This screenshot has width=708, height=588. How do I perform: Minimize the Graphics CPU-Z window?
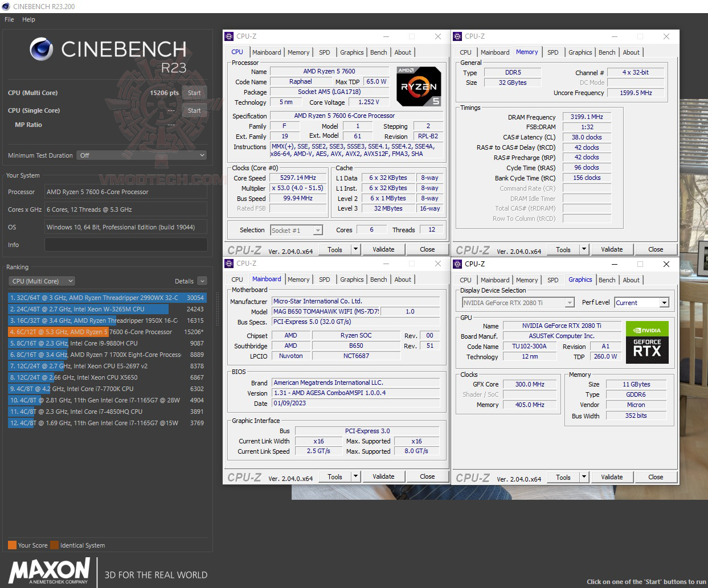point(615,264)
